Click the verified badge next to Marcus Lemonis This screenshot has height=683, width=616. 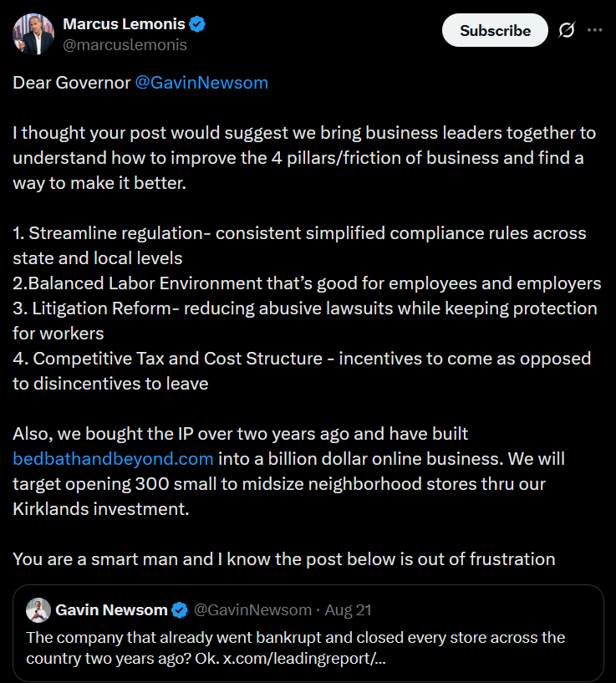point(198,24)
